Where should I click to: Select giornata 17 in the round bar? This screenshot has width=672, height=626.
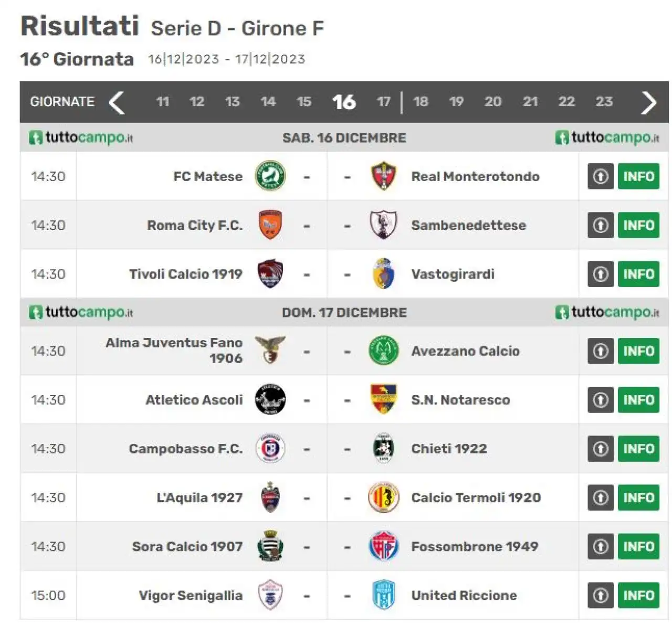tap(384, 102)
